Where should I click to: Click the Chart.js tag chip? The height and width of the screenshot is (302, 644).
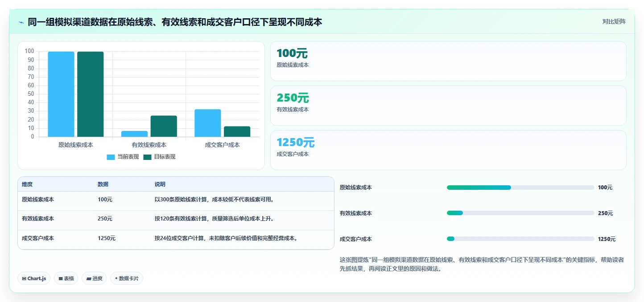pos(34,278)
